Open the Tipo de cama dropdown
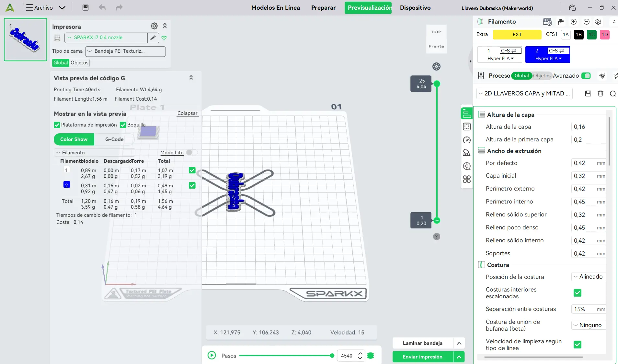Image resolution: width=618 pixels, height=364 pixels. pyautogui.click(x=125, y=51)
